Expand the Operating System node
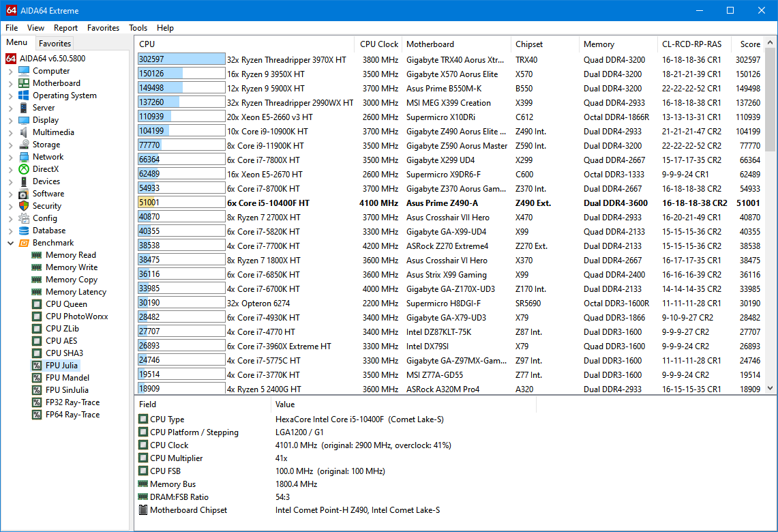Viewport: 778px width, 532px height. [10, 95]
